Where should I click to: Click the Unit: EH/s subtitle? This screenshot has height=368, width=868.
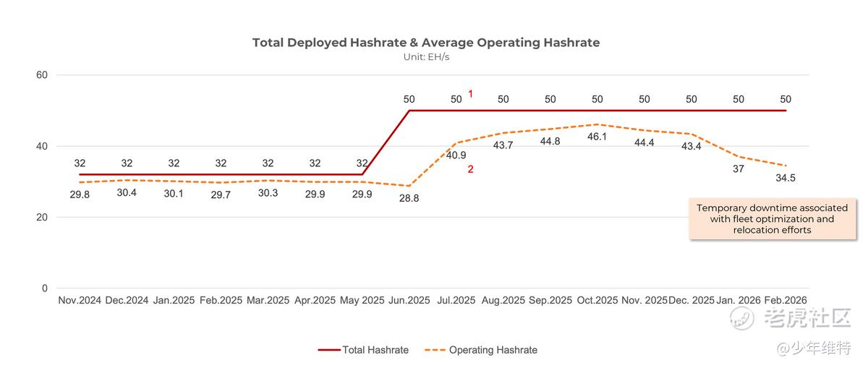[x=426, y=57]
